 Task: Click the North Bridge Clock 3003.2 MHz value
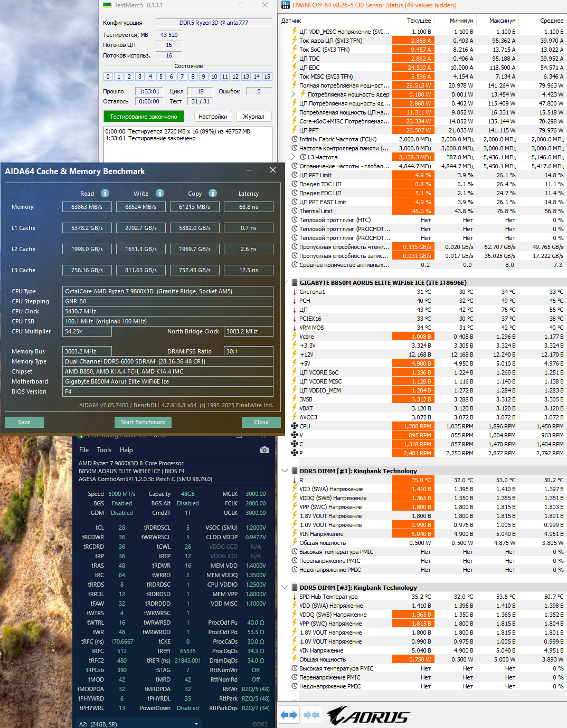(249, 331)
